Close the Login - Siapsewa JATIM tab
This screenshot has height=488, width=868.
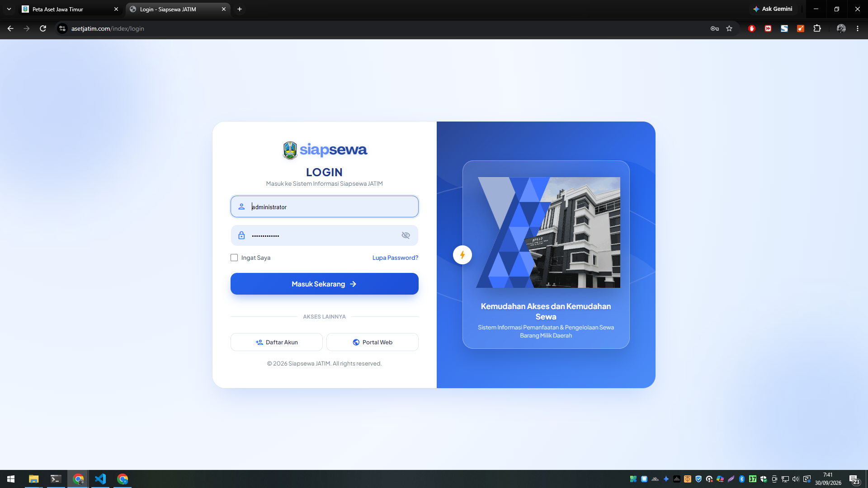224,9
